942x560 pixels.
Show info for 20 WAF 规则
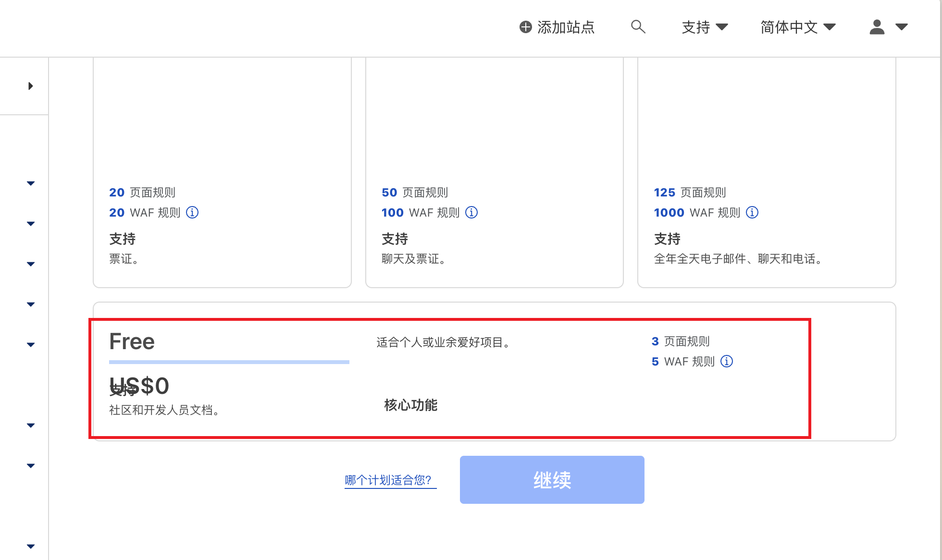coord(192,212)
